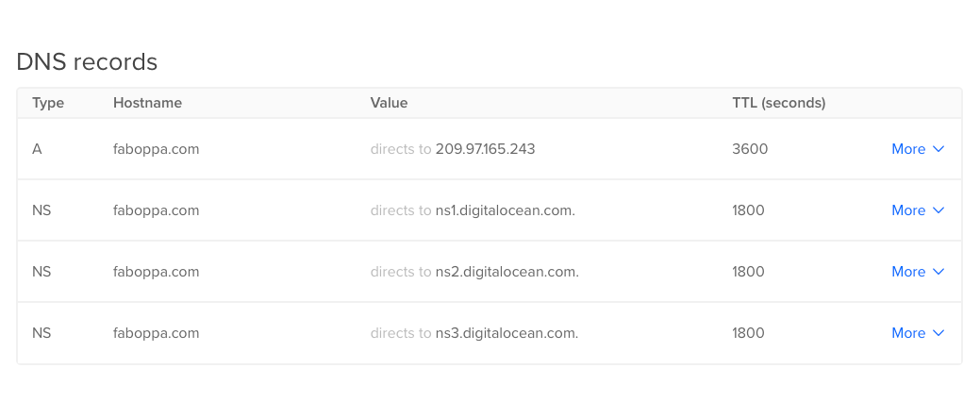The height and width of the screenshot is (402, 980).
Task: Click the TTL value 3600
Action: 750,149
